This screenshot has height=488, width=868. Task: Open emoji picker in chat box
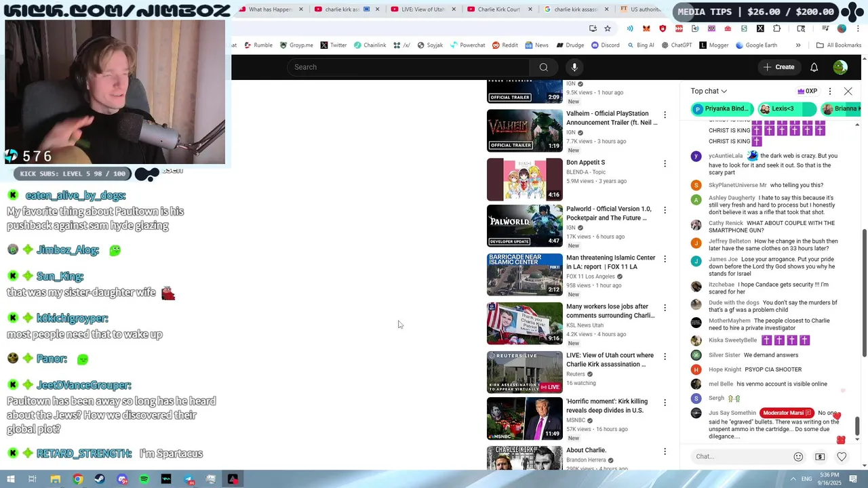coord(798,457)
